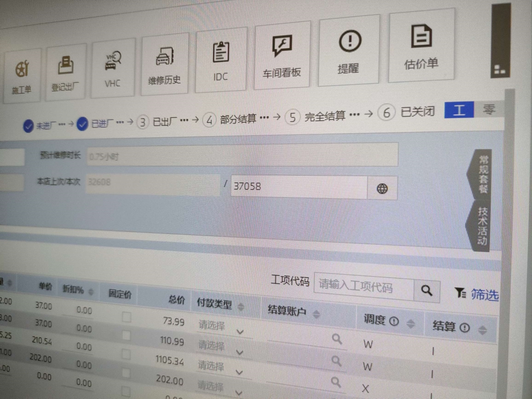
Task: Tick 固定价 checkbox in the 110.99 row
Action: 126,335
